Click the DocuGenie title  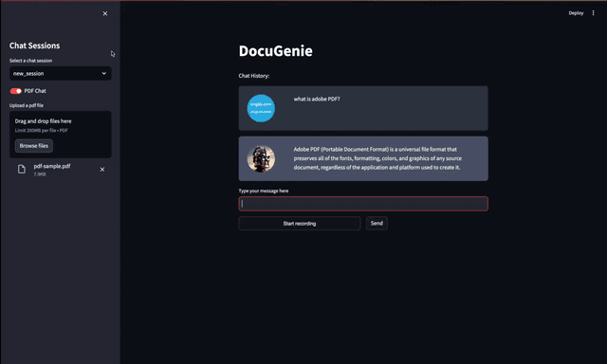pyautogui.click(x=276, y=51)
